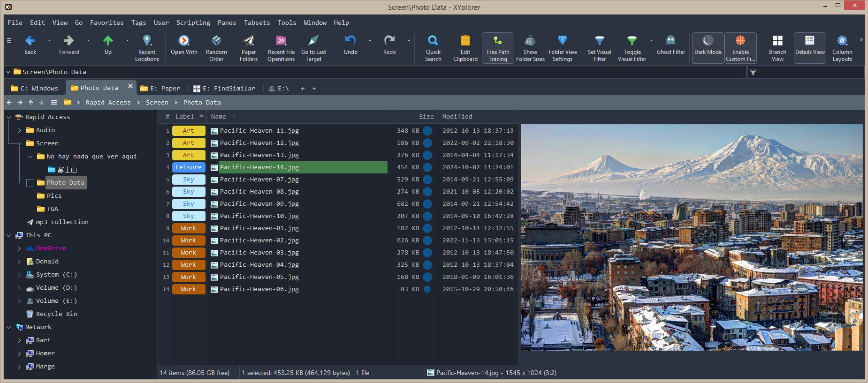Toggle Tree Path Tracing
This screenshot has height=383, width=868.
pos(498,48)
